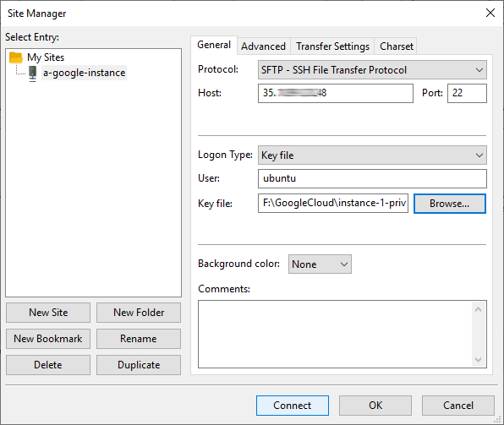Click the User input field
This screenshot has height=425, width=504.
point(372,178)
